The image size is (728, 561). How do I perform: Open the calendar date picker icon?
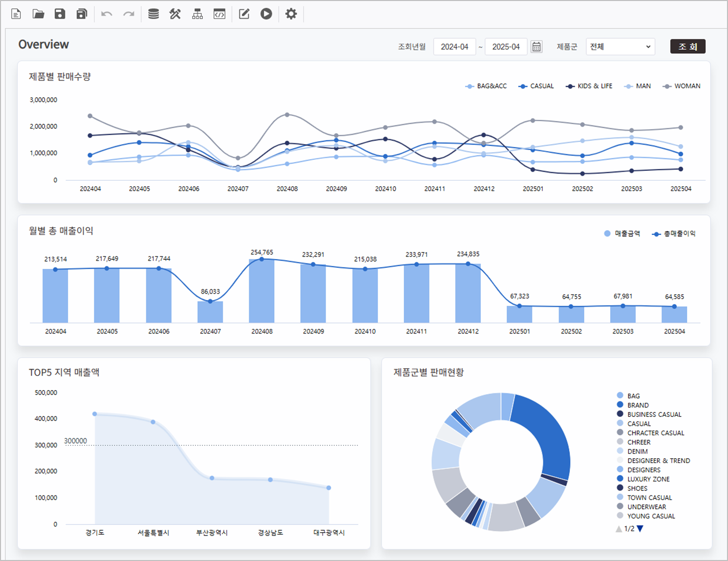click(537, 47)
